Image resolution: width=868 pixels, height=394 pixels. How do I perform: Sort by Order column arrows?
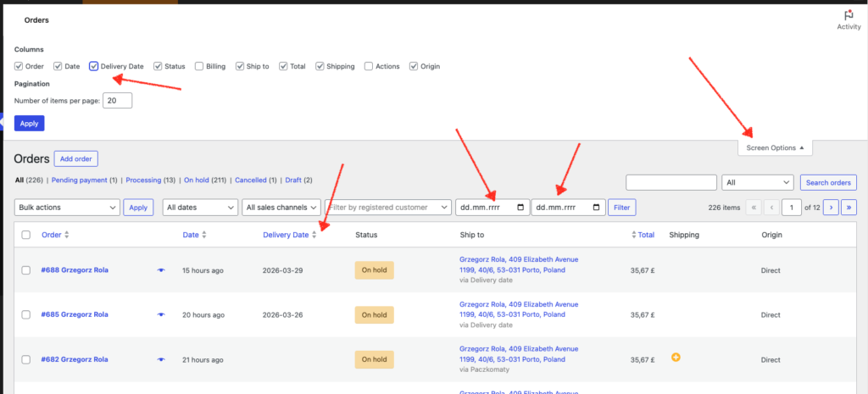(67, 235)
